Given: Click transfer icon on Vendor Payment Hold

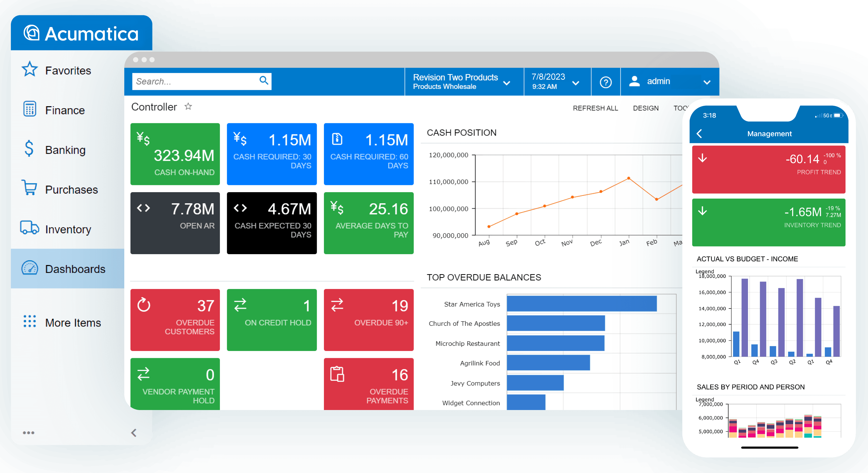Looking at the screenshot, I should click(x=144, y=374).
